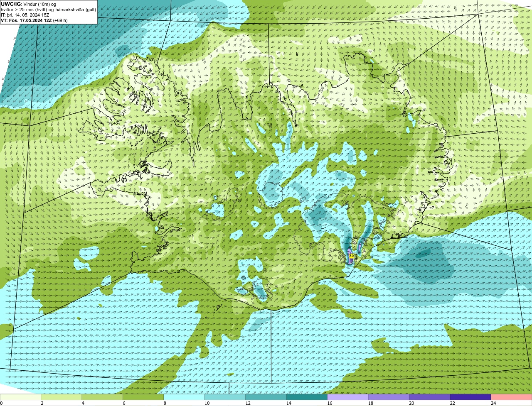This screenshot has width=532, height=406.
Task: Click the legend scale number 8
Action: (165, 403)
